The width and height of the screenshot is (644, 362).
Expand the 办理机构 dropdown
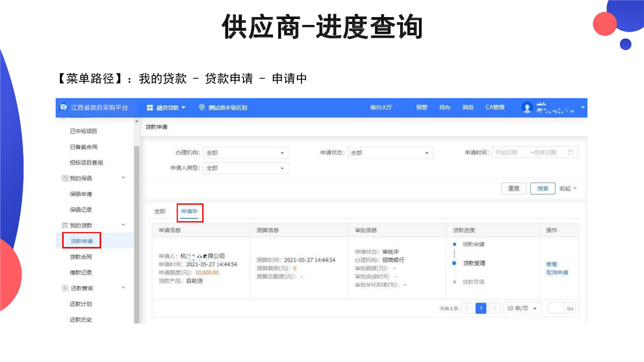246,153
